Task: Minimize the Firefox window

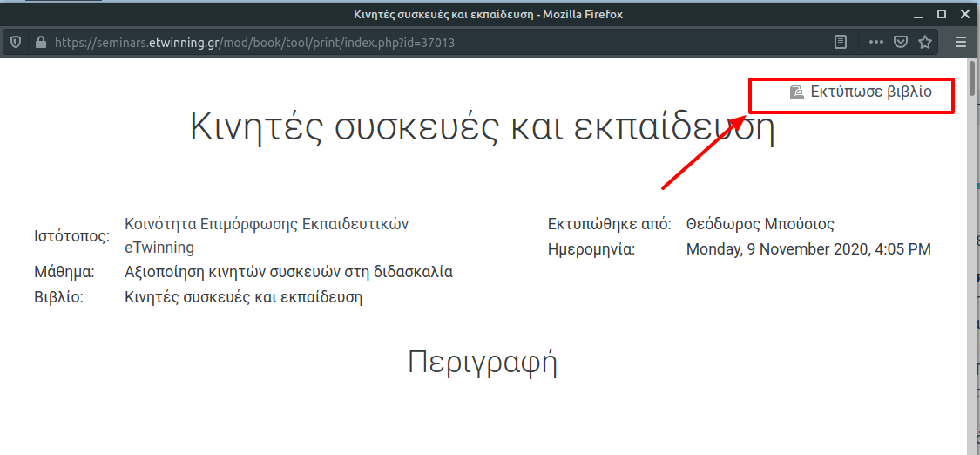Action: point(916,14)
